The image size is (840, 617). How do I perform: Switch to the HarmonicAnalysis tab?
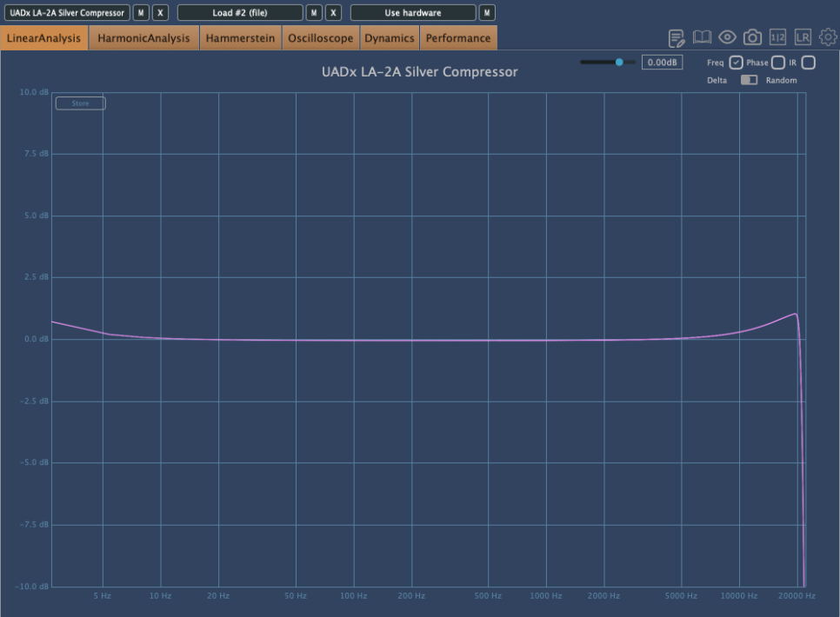(143, 38)
